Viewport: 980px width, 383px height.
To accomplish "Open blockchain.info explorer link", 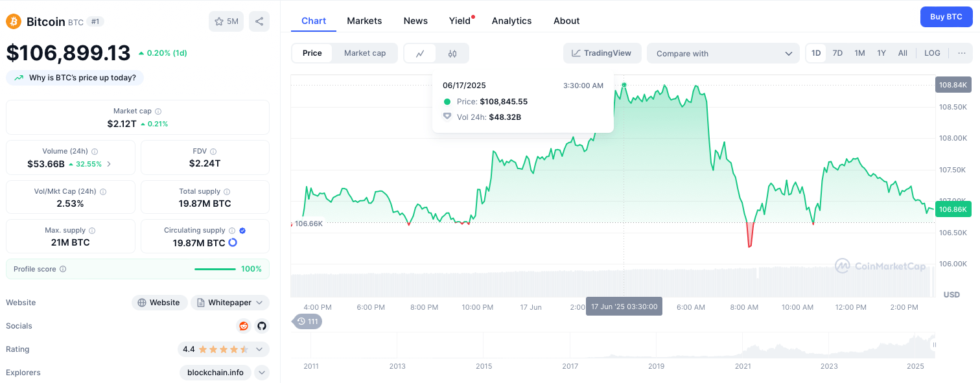I will pyautogui.click(x=215, y=373).
